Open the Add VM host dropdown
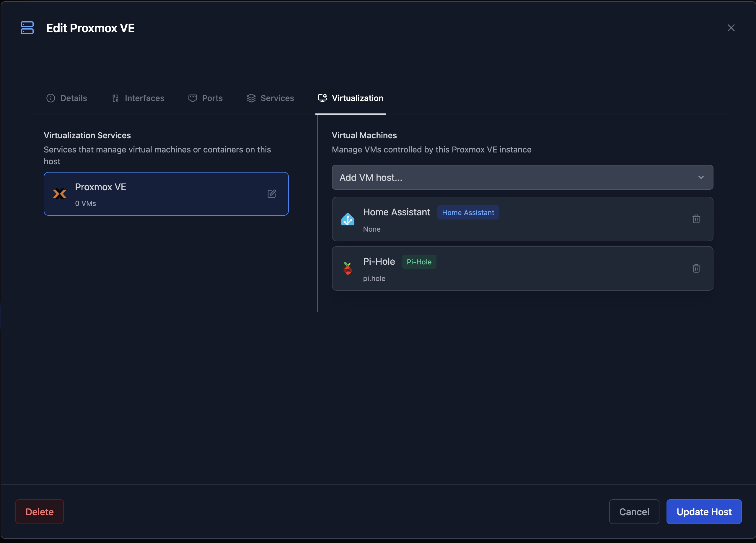This screenshot has height=543, width=756. [522, 178]
